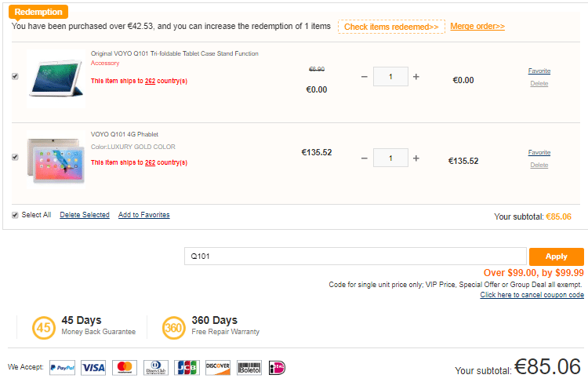This screenshot has width=588, height=382.
Task: Increase quantity of VOYO Q101 Phablet
Action: point(416,158)
